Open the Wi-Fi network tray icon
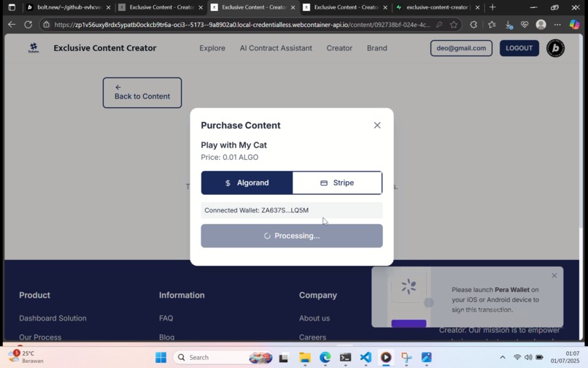The height and width of the screenshot is (368, 588). [517, 357]
